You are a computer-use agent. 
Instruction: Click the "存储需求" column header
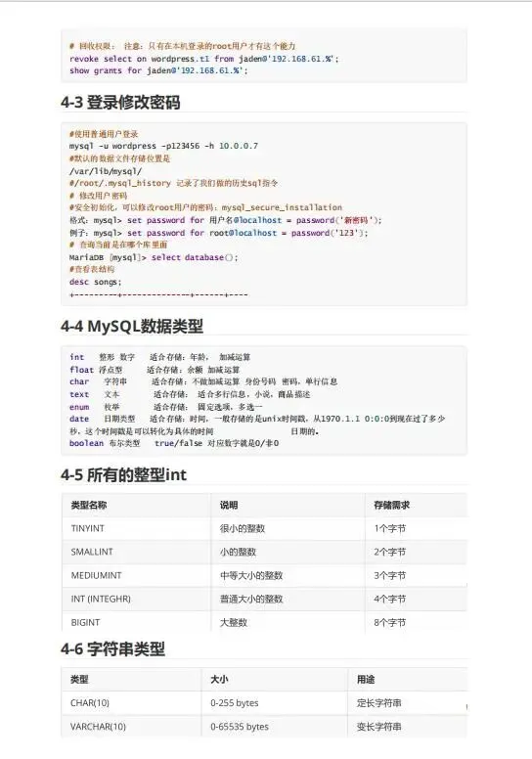tap(391, 505)
